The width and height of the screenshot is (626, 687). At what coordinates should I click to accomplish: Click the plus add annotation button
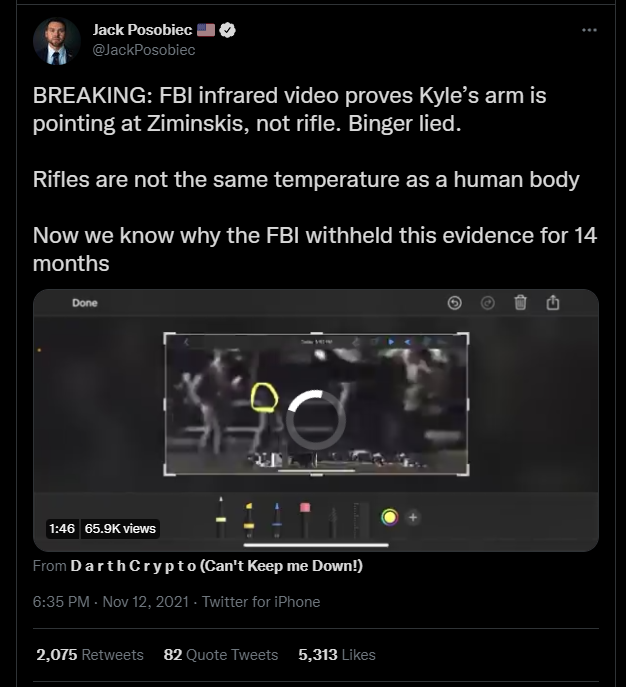413,517
